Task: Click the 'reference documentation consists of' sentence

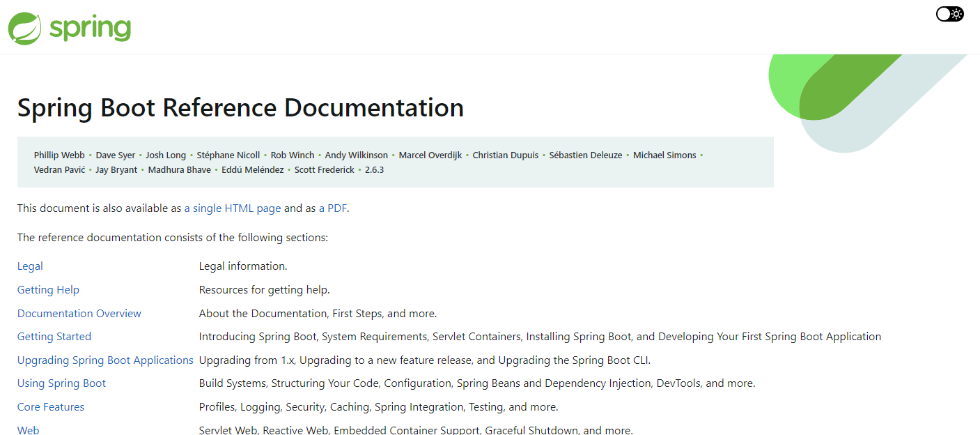Action: click(173, 238)
